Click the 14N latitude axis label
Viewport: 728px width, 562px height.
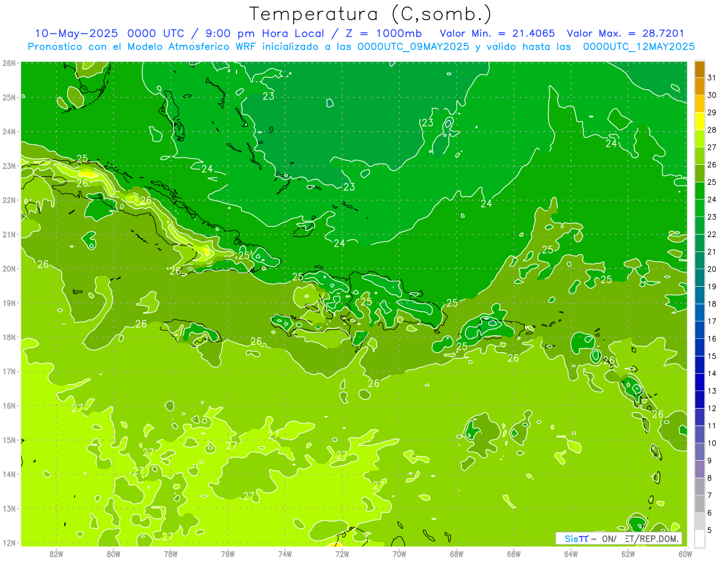pos(9,474)
